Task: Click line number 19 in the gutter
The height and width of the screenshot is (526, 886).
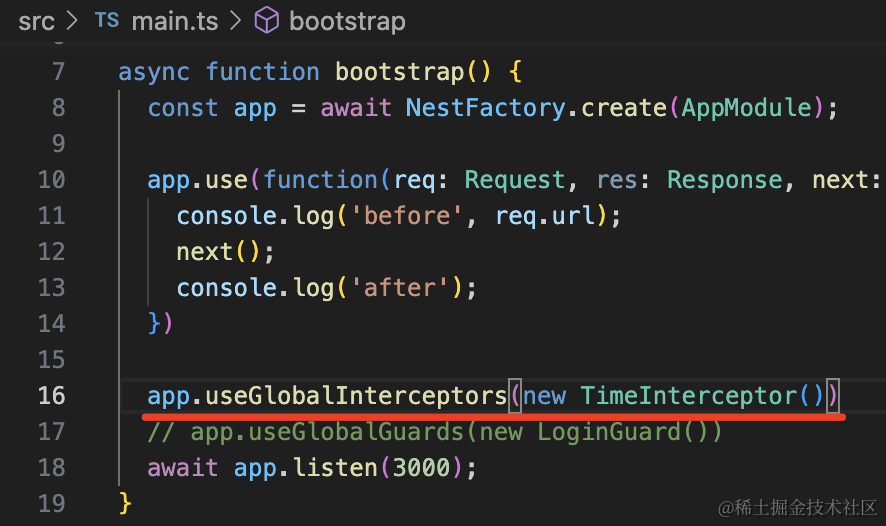Action: (x=51, y=503)
